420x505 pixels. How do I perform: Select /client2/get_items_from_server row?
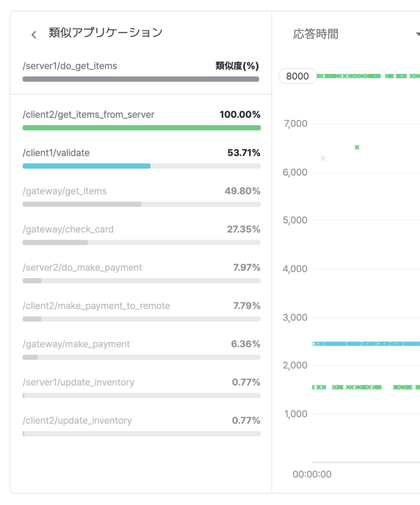coord(89,115)
